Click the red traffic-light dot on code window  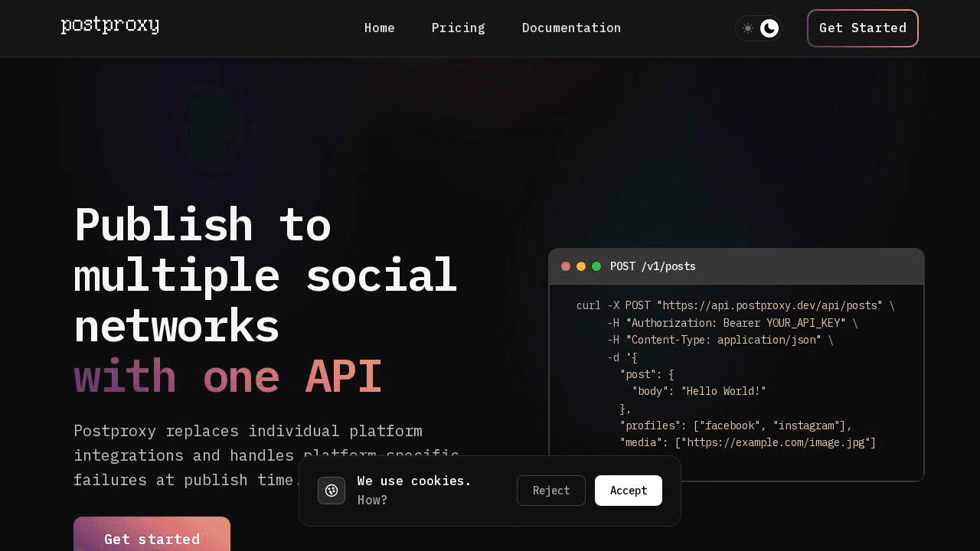pos(566,266)
